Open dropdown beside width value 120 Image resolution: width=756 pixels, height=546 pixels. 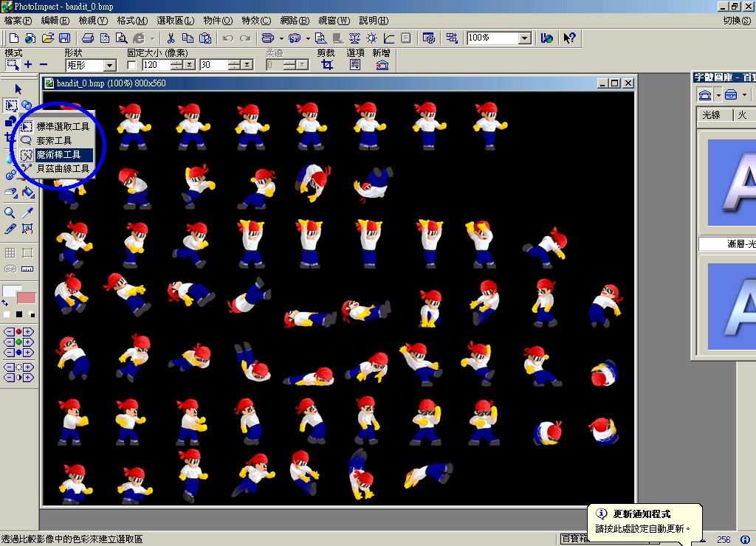[190, 65]
